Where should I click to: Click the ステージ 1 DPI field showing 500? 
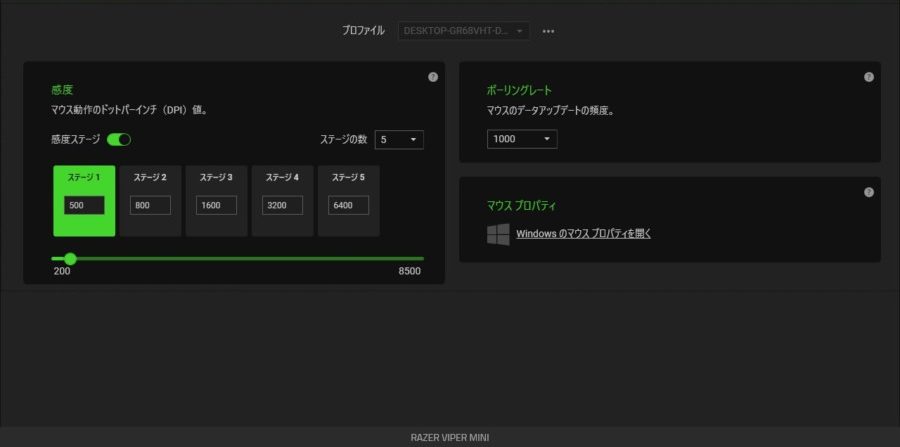click(84, 205)
